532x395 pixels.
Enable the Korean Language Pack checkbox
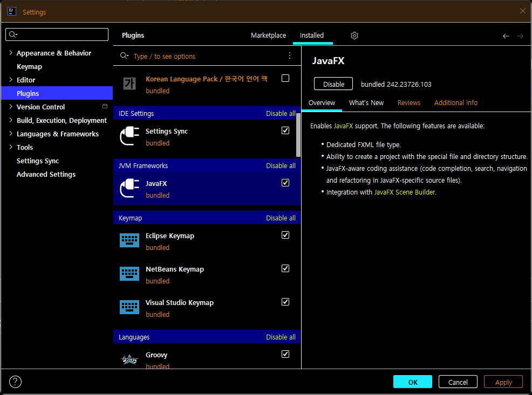[285, 78]
